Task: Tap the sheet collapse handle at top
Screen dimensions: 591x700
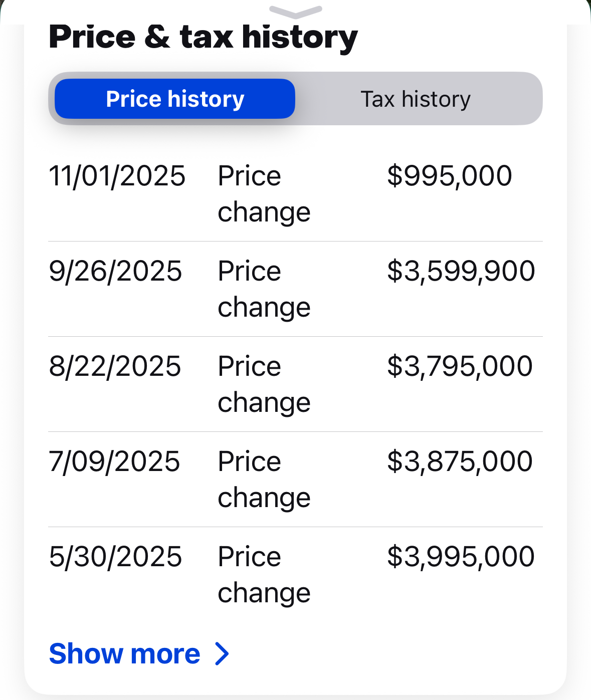Action: (295, 11)
